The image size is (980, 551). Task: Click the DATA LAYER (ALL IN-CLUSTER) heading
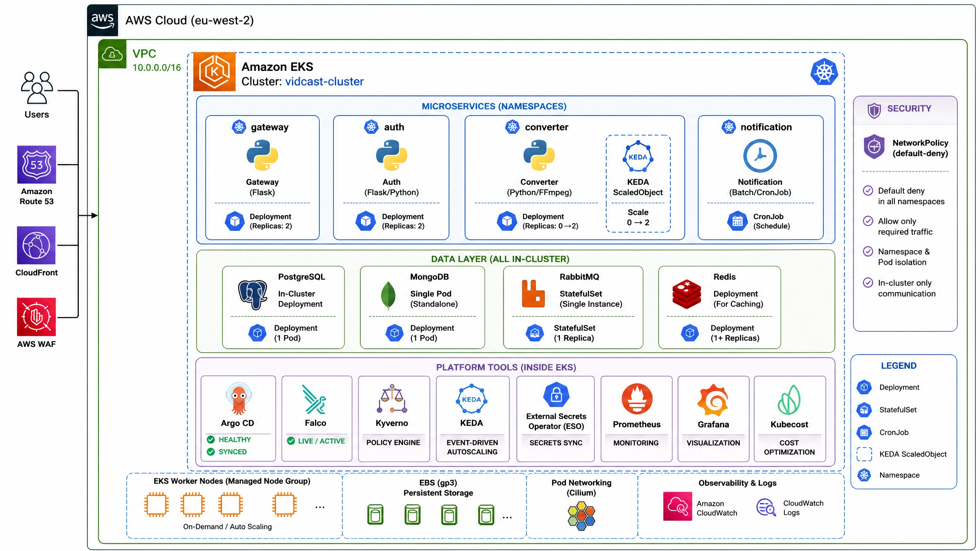click(500, 259)
